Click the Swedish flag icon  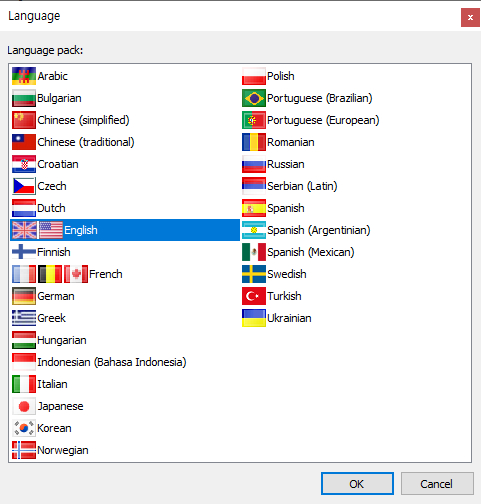(254, 274)
